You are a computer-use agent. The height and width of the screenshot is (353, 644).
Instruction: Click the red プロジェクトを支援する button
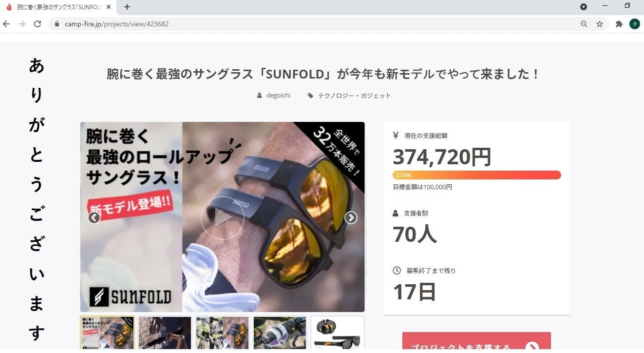[476, 342]
